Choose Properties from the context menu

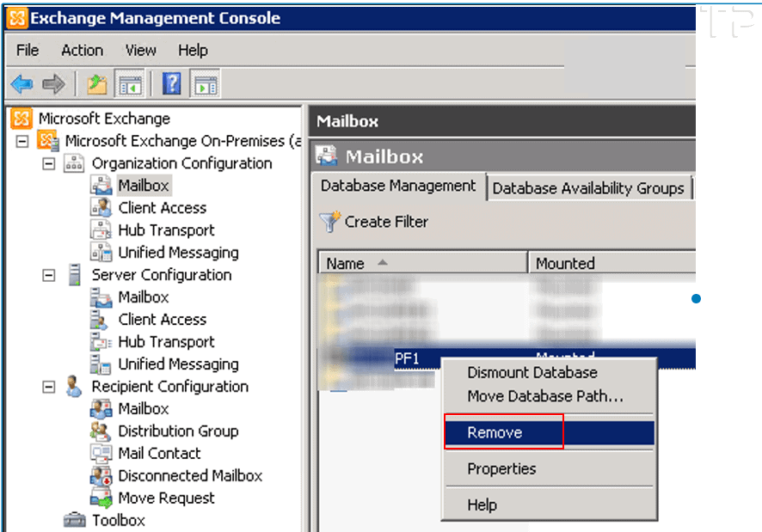click(x=550, y=469)
